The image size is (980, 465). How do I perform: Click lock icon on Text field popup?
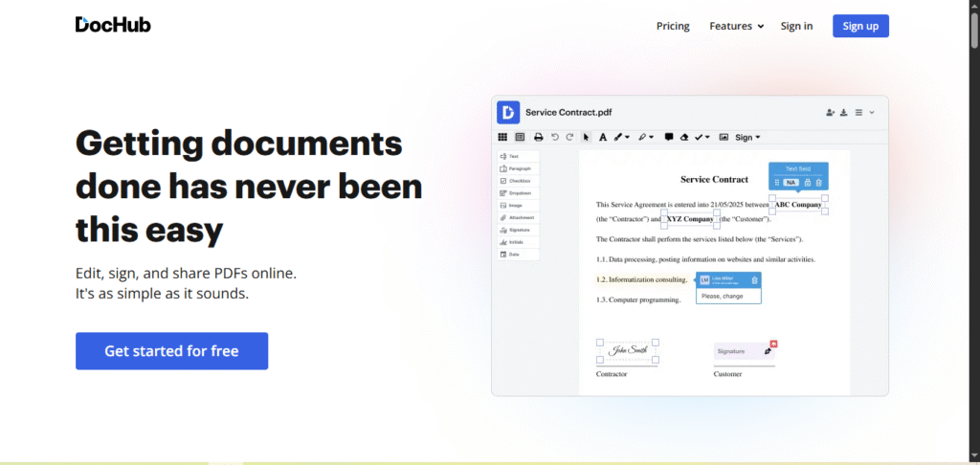(x=807, y=182)
